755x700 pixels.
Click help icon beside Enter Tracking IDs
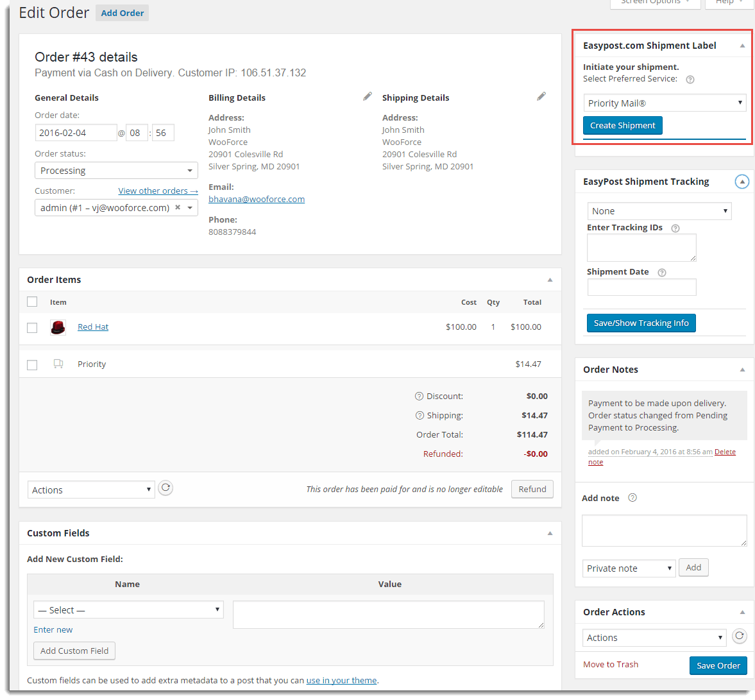[675, 227]
